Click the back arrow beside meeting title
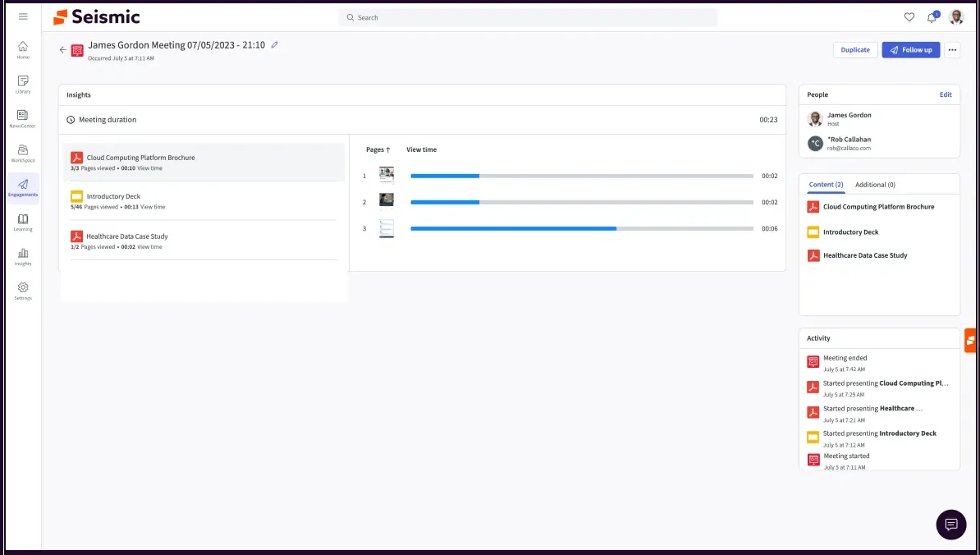 62,50
